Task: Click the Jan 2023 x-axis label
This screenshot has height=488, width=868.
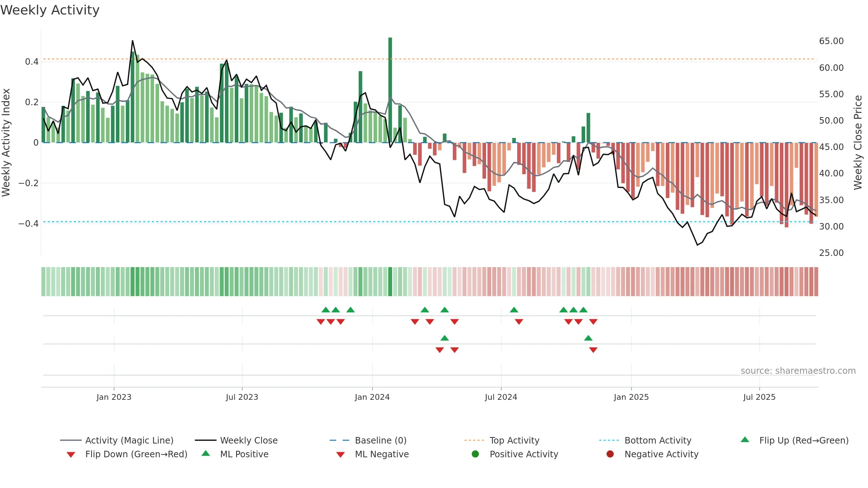Action: pos(114,397)
